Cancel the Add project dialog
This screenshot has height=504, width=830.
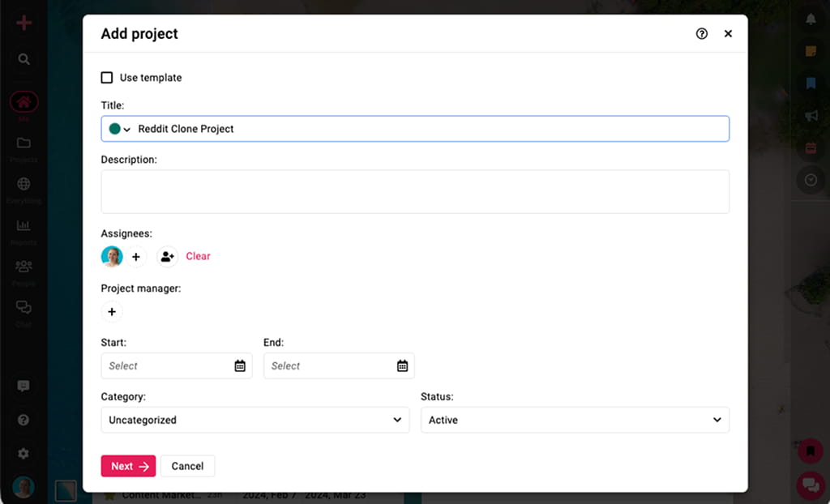tap(187, 466)
